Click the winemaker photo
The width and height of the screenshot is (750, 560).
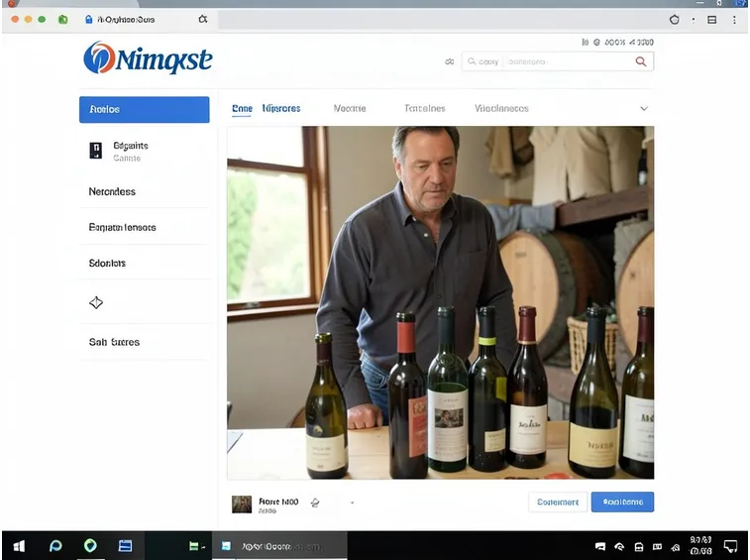pos(441,302)
